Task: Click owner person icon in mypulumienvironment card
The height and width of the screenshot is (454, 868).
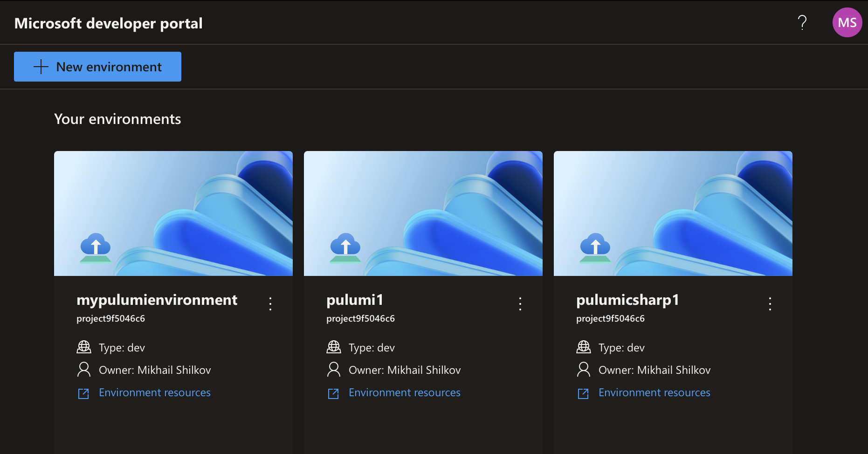Action: coord(84,369)
